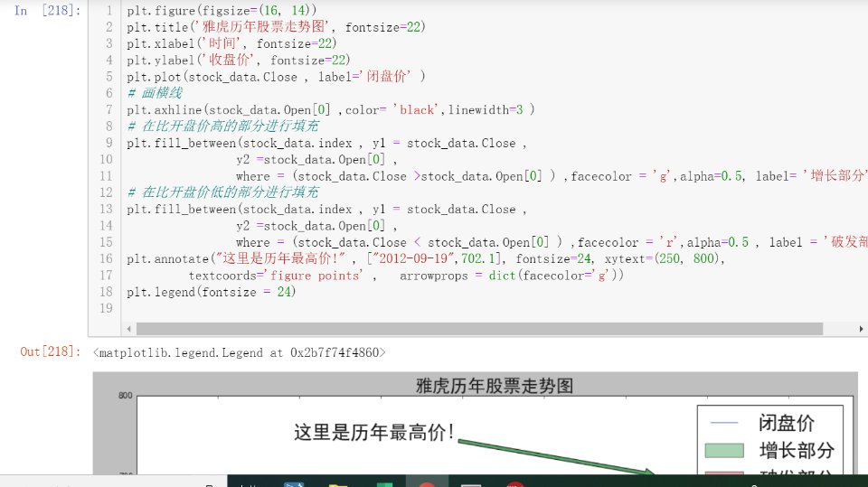Click the chart title '雅虎历年股票走势图'
This screenshot has width=868, height=487.
coord(495,386)
